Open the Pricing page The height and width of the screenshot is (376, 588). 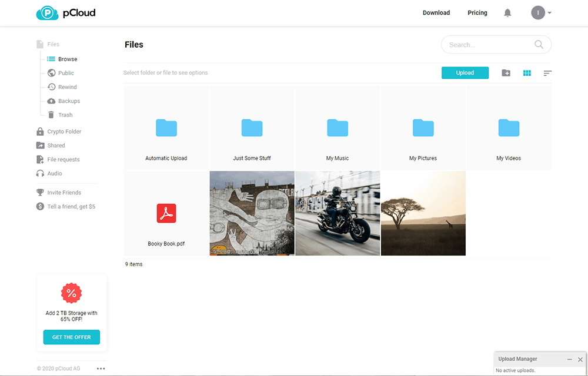[x=477, y=12]
